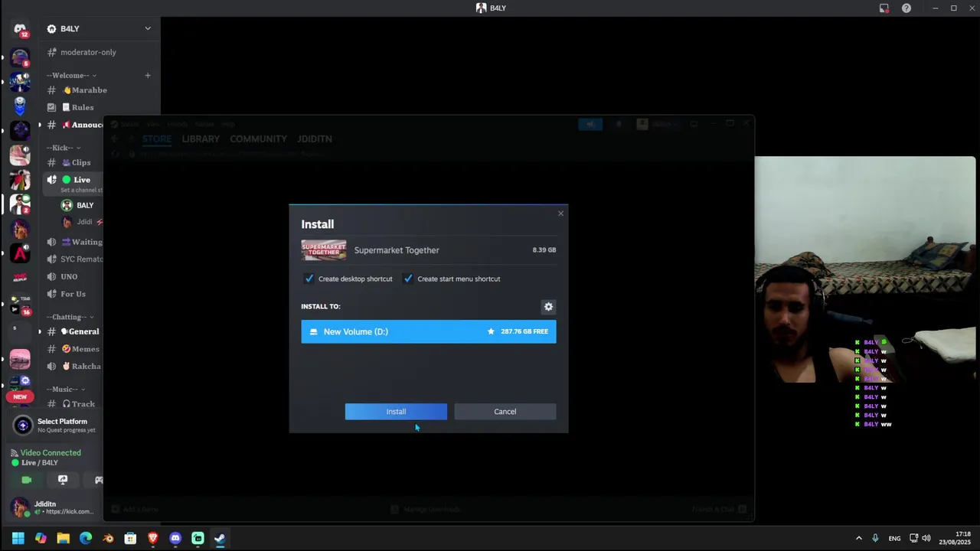Screen dimensions: 980x551
Task: Uncheck Create start menu shortcut
Action: 408,279
